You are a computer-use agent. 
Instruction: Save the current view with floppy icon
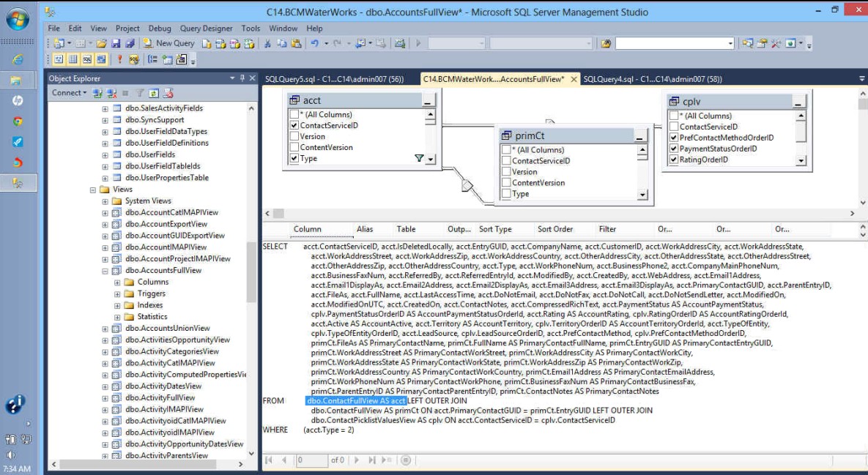(x=116, y=43)
